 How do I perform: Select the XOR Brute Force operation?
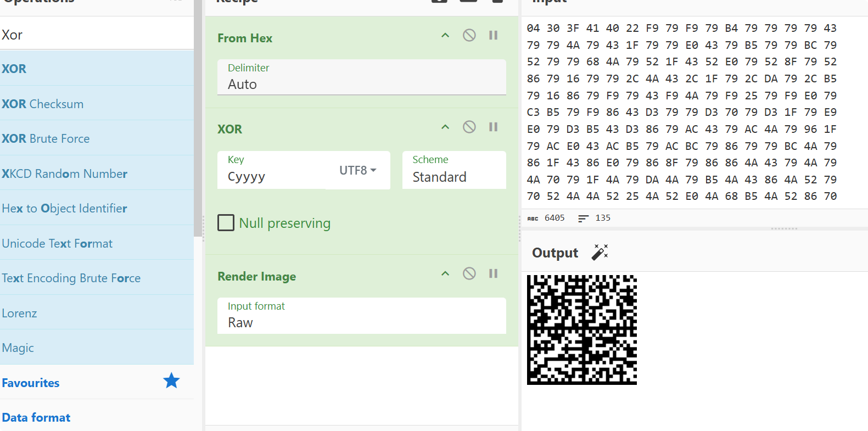click(97, 138)
